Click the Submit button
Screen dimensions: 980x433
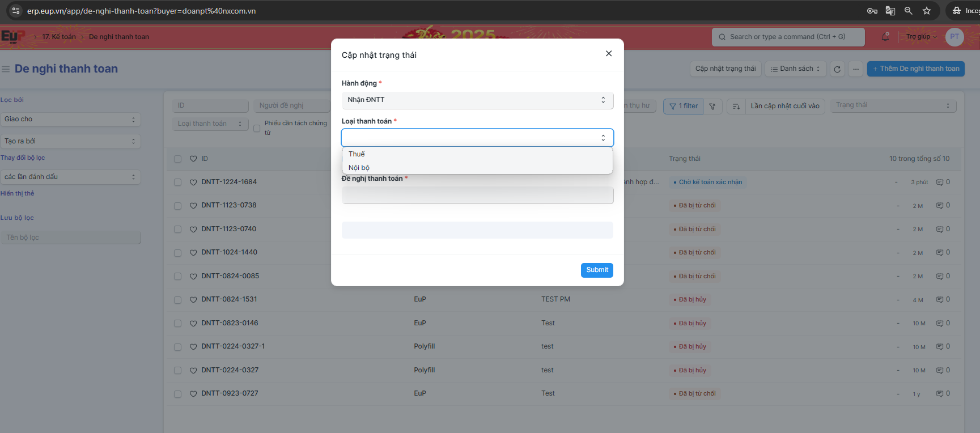click(596, 270)
